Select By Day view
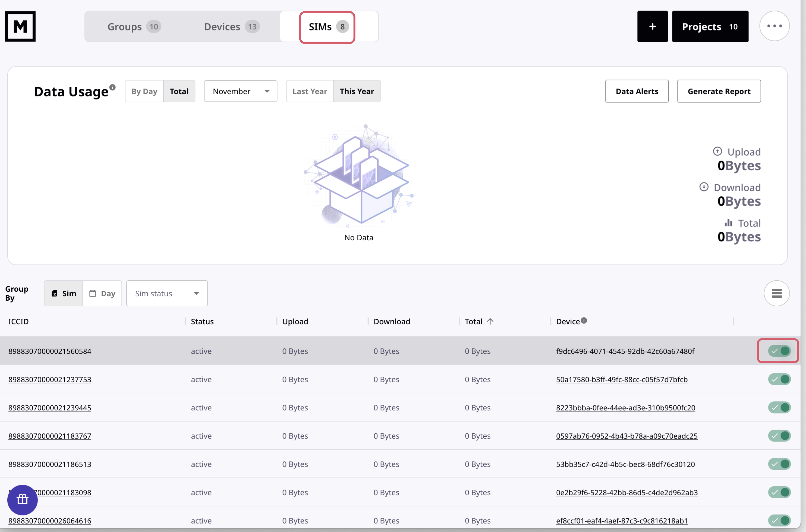The width and height of the screenshot is (806, 532). (x=144, y=91)
